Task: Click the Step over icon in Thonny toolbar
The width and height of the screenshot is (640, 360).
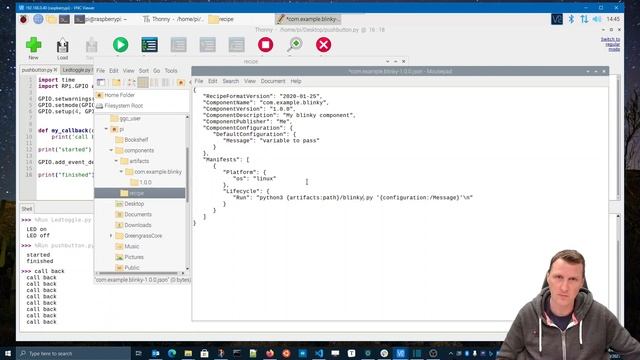Action: point(178,44)
